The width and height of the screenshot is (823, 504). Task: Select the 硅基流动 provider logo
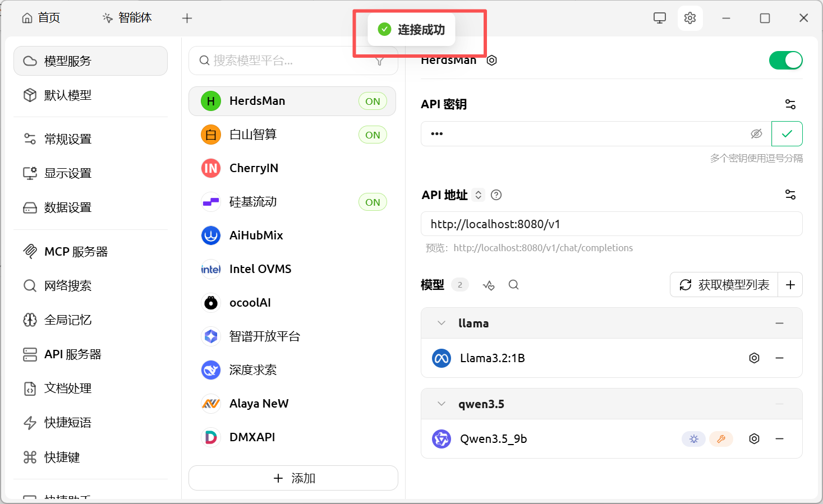[x=211, y=202]
